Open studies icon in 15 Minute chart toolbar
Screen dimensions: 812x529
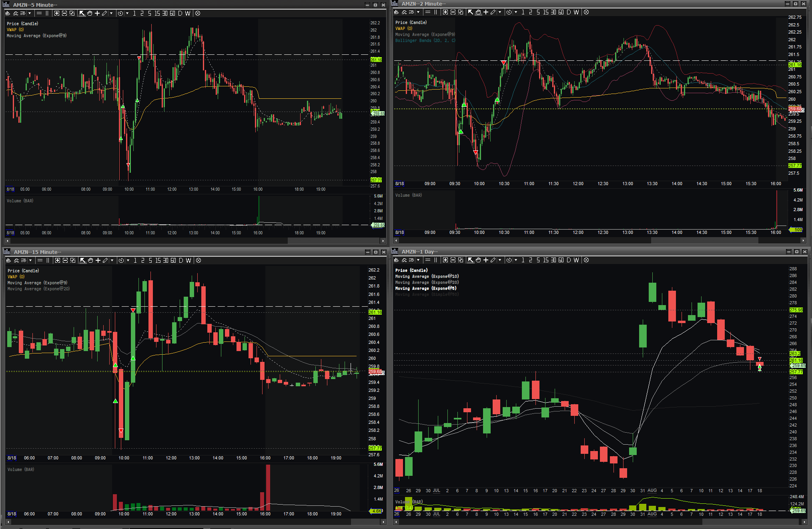(16, 260)
